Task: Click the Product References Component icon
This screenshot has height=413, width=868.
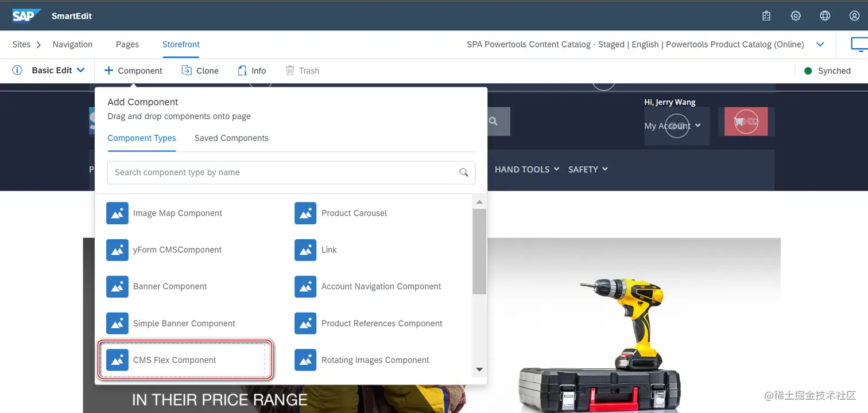Action: click(305, 324)
